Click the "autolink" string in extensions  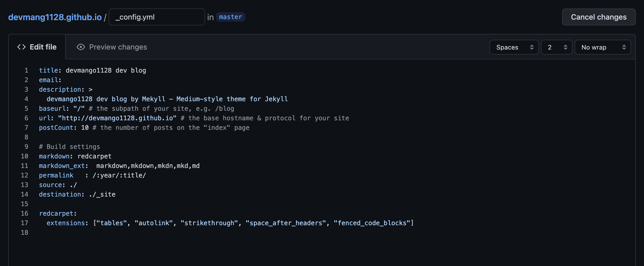coord(154,223)
